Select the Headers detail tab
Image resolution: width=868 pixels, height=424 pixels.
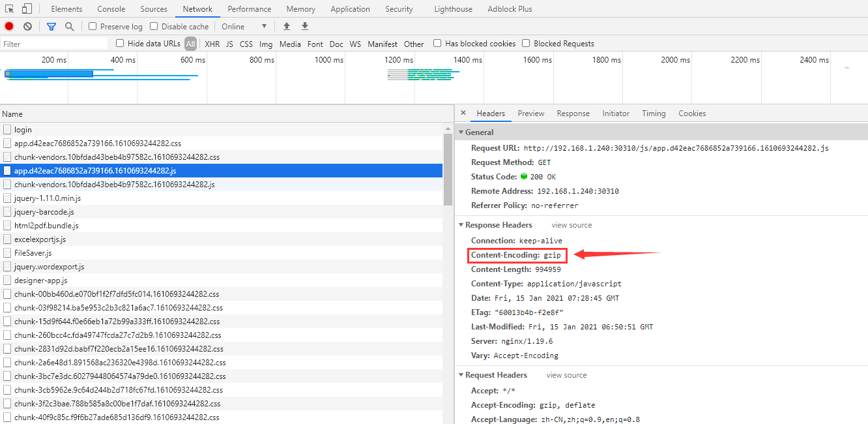pyautogui.click(x=491, y=114)
